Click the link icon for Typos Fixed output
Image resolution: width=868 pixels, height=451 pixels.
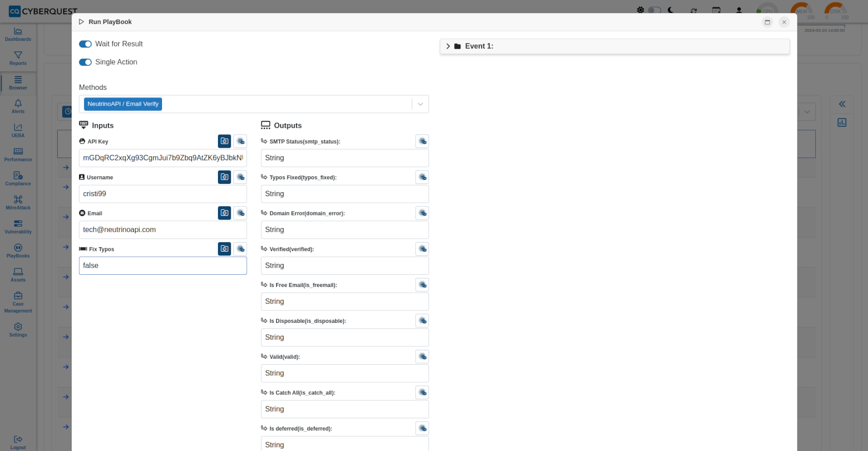point(422,177)
